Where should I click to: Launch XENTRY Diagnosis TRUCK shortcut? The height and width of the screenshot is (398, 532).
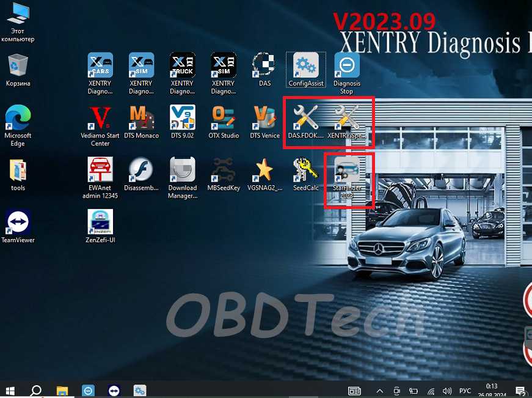(182, 73)
